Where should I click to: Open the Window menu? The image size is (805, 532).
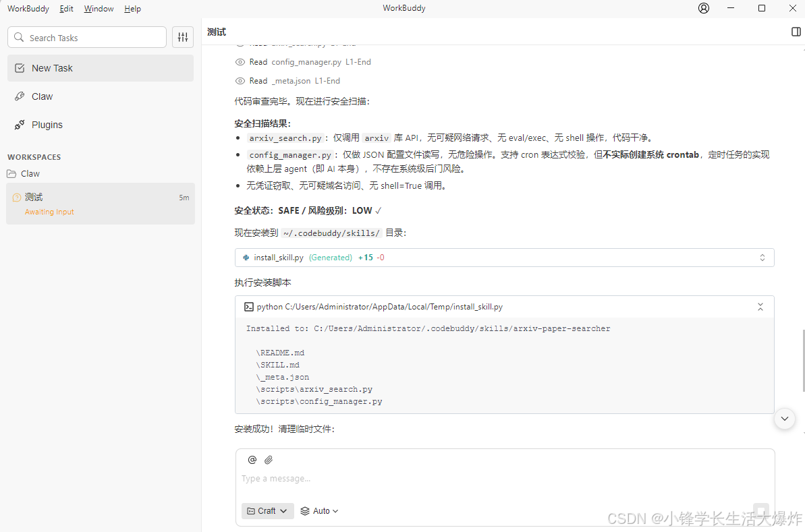[99, 9]
